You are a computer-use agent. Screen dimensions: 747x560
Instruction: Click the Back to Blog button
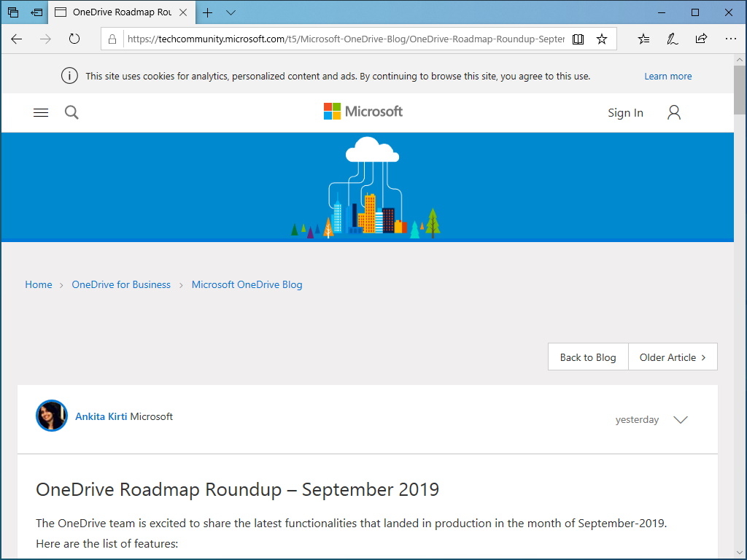click(x=587, y=357)
